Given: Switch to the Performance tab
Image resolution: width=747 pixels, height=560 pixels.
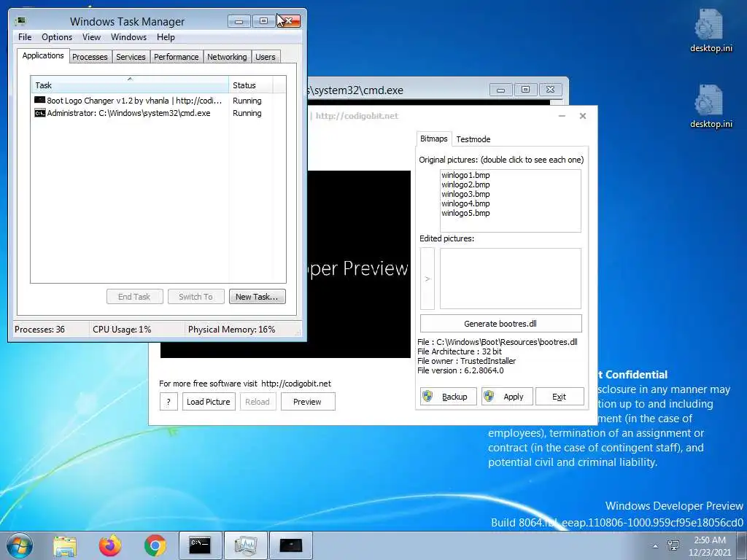Looking at the screenshot, I should point(177,57).
